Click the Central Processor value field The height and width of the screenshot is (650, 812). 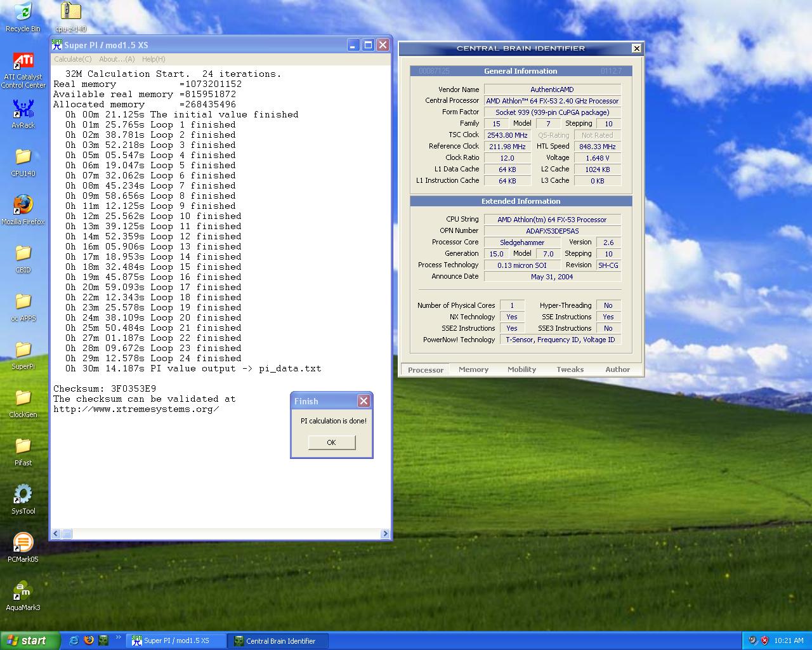click(553, 101)
